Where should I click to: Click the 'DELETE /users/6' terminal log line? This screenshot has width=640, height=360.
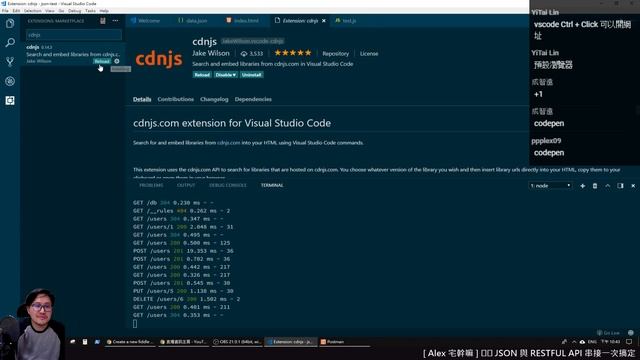click(x=187, y=299)
